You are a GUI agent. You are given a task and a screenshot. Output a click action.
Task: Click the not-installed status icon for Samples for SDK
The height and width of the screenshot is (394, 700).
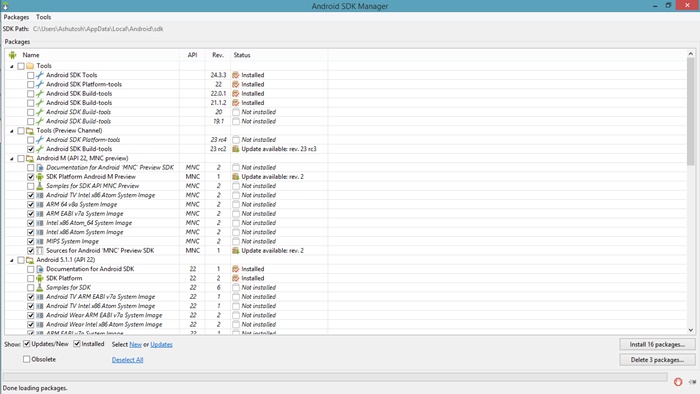[236, 288]
